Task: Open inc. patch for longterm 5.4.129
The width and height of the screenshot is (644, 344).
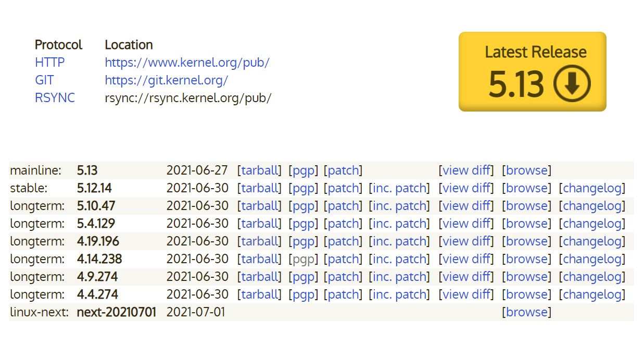Action: (399, 224)
